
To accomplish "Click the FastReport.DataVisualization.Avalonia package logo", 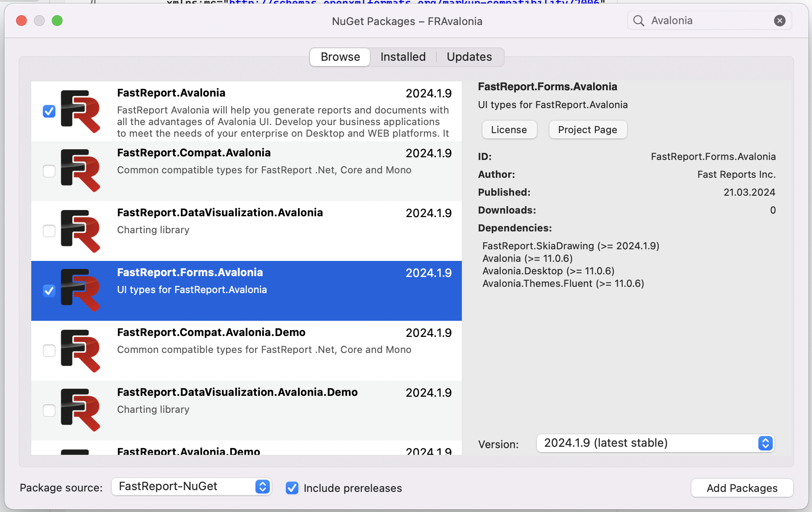I will pyautogui.click(x=80, y=231).
